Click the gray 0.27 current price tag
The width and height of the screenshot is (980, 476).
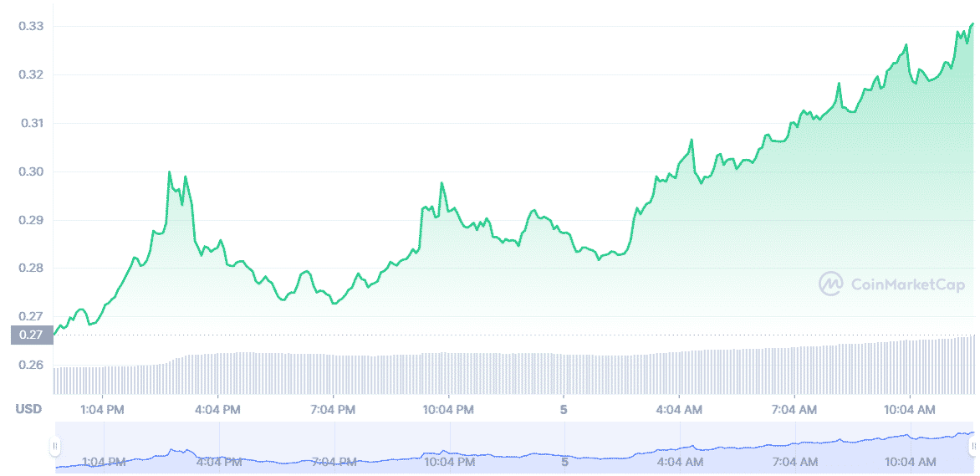point(31,335)
